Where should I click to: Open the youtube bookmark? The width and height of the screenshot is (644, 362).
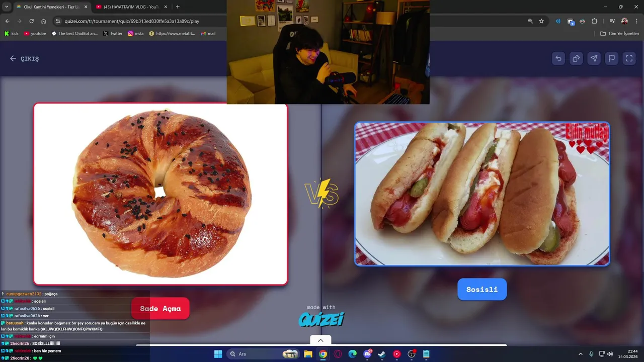point(35,34)
